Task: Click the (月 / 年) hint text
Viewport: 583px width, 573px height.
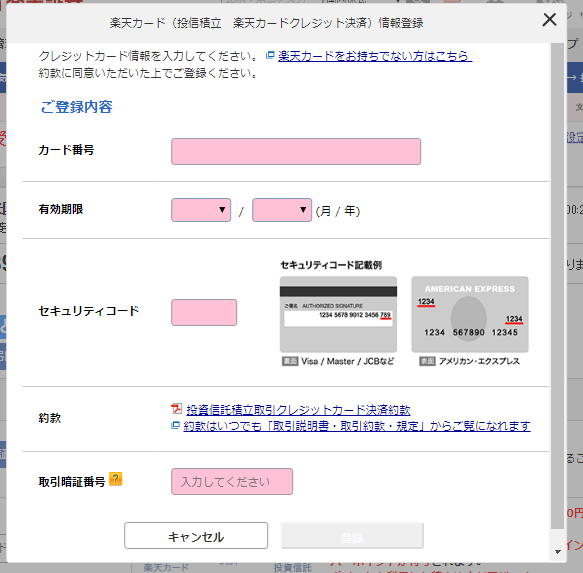Action: 338,211
